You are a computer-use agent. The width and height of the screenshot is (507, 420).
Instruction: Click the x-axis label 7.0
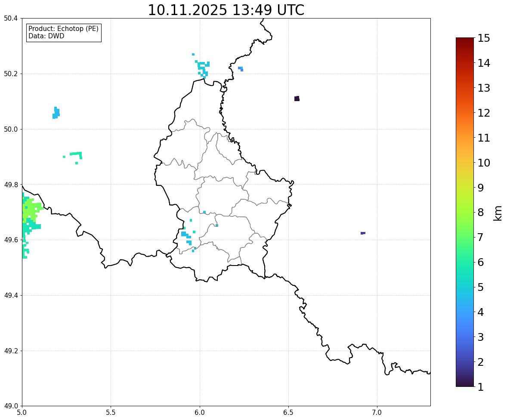(377, 413)
